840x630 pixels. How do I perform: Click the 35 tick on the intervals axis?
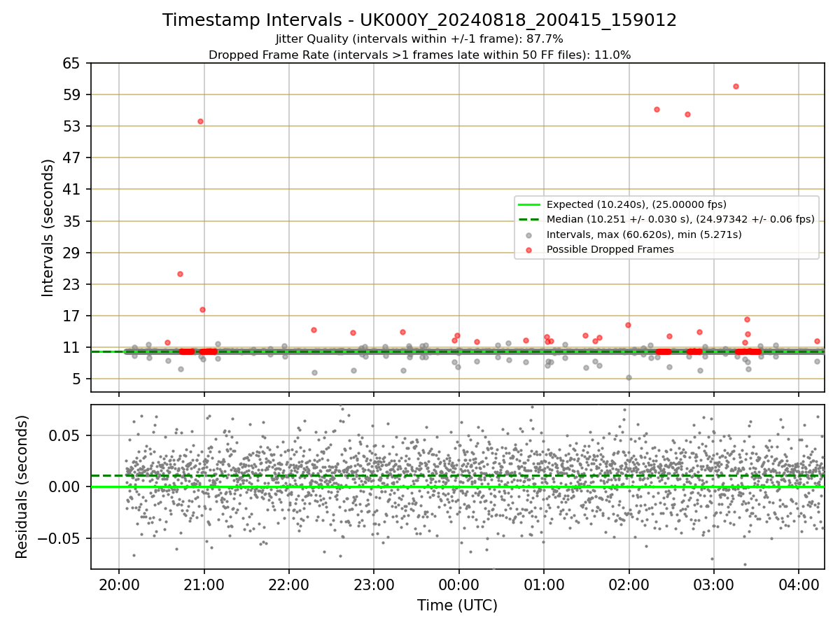[71, 221]
